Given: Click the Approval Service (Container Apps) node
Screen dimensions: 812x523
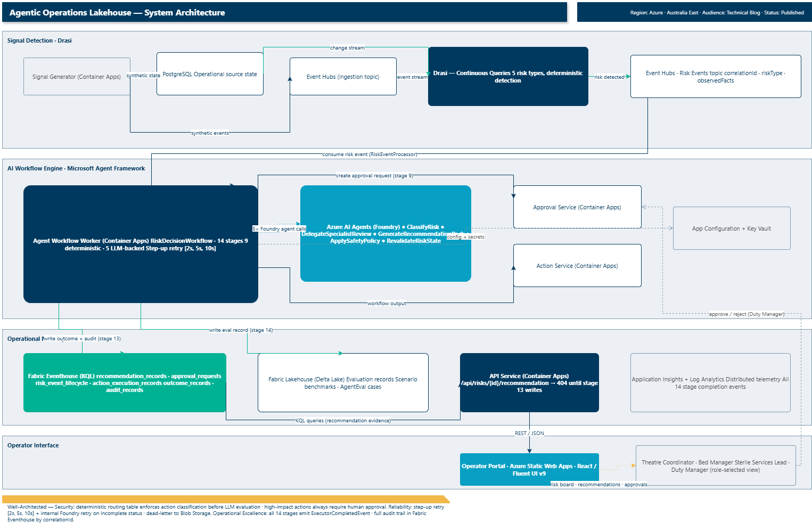Looking at the screenshot, I should (577, 207).
